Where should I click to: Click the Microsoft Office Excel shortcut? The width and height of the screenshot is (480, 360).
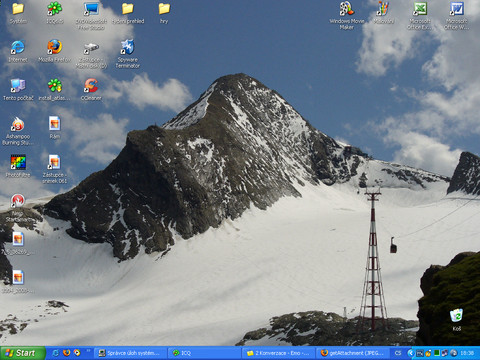(x=420, y=15)
